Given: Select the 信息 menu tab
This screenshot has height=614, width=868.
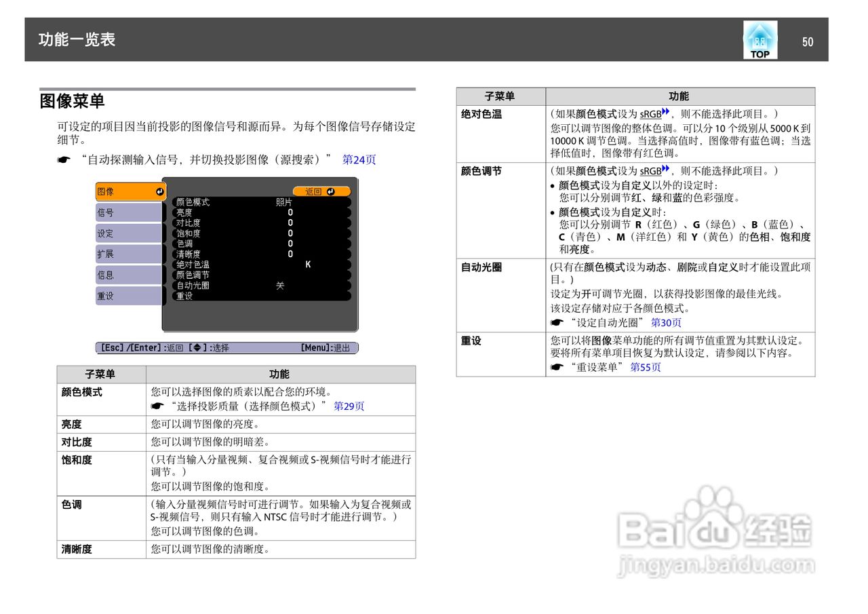Looking at the screenshot, I should 129,275.
